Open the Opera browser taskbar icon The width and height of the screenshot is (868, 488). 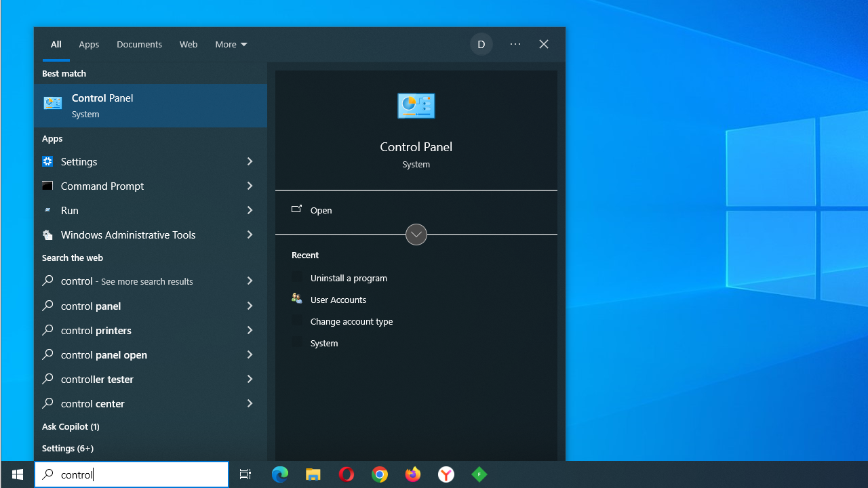[347, 474]
